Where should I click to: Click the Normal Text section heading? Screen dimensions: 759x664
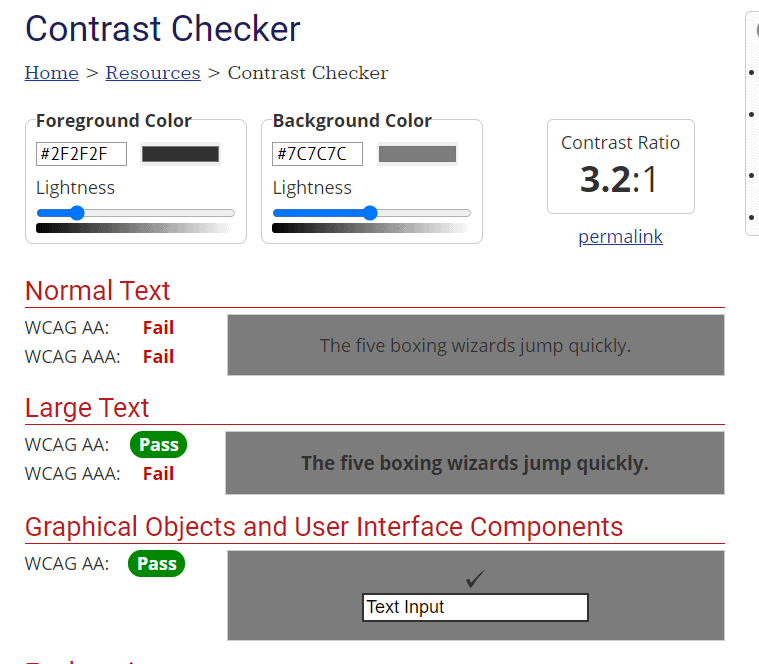pyautogui.click(x=97, y=290)
